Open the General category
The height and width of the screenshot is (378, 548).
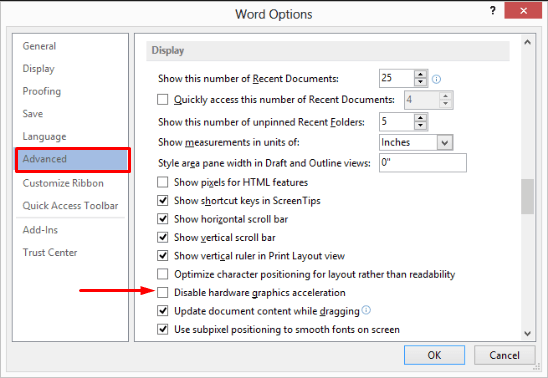(39, 46)
